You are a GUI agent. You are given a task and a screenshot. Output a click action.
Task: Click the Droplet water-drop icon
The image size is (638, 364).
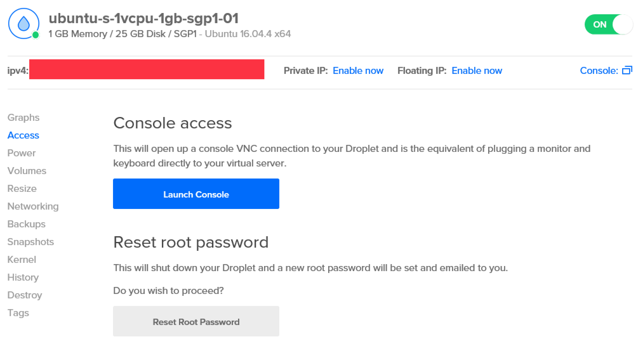pyautogui.click(x=24, y=24)
